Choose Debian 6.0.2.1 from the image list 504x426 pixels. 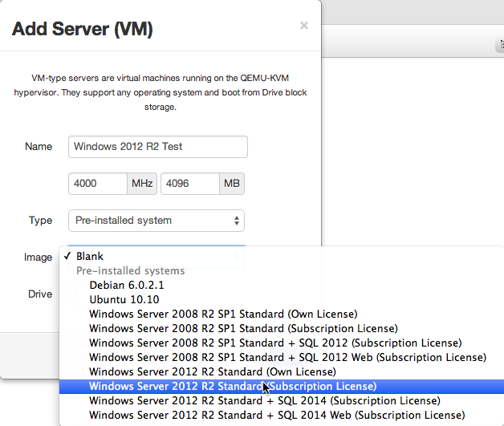[x=128, y=286]
